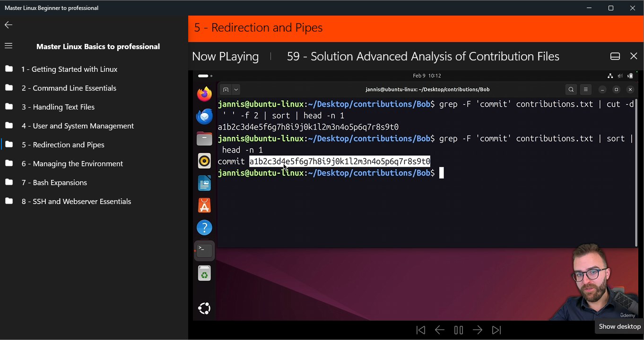Launch Thunderbird mail client

click(x=204, y=116)
